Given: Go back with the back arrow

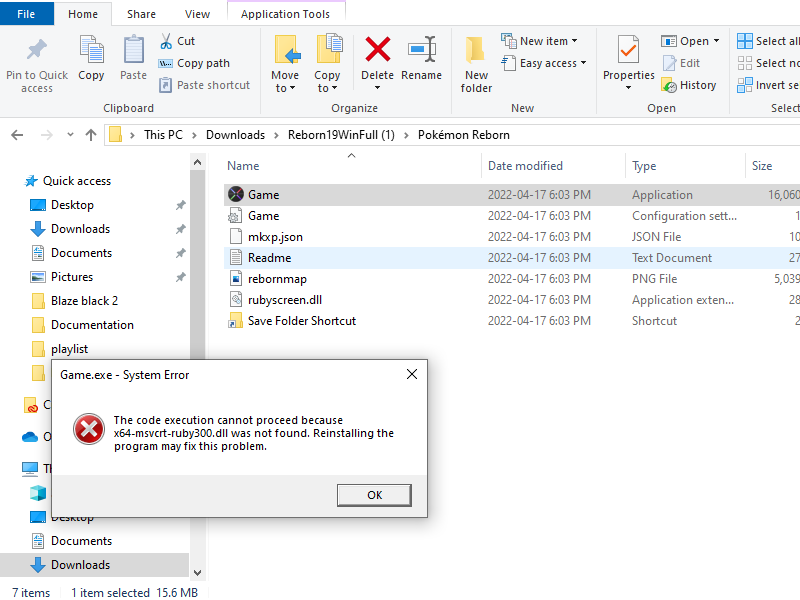Looking at the screenshot, I should (x=17, y=135).
